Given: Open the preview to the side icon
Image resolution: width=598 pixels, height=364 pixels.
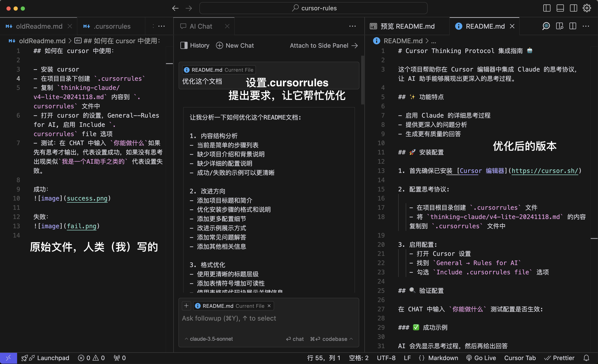Looking at the screenshot, I should click(559, 26).
